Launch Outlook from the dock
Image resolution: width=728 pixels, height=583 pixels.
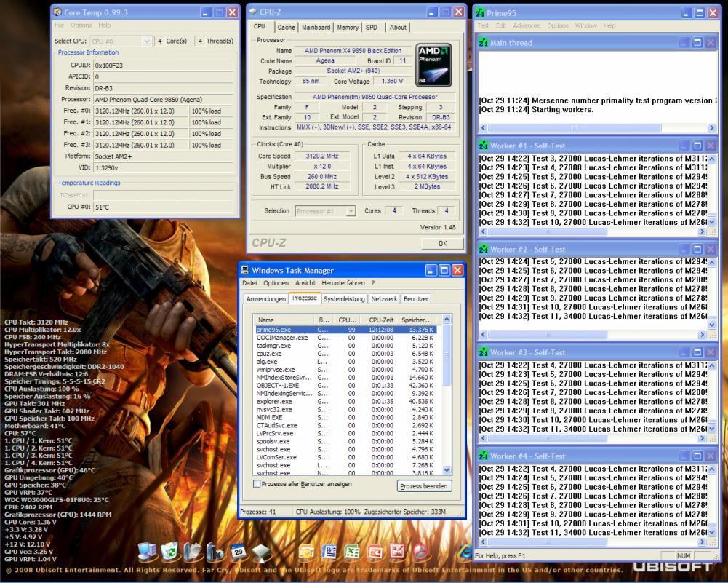306,552
